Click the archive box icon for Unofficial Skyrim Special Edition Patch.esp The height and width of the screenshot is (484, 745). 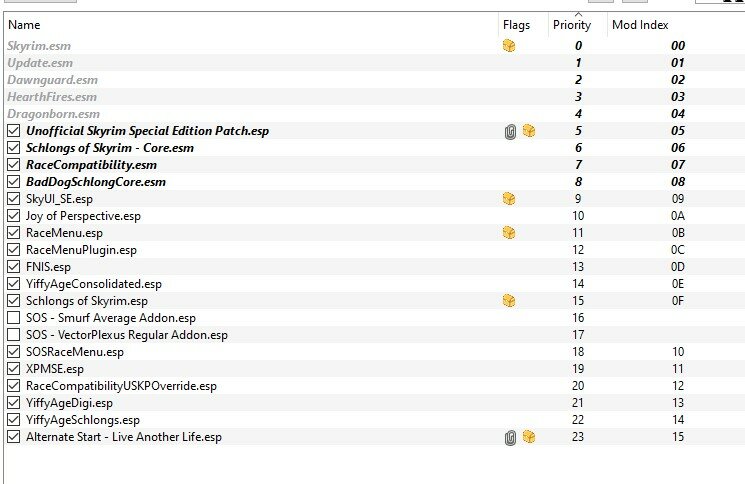click(x=529, y=131)
